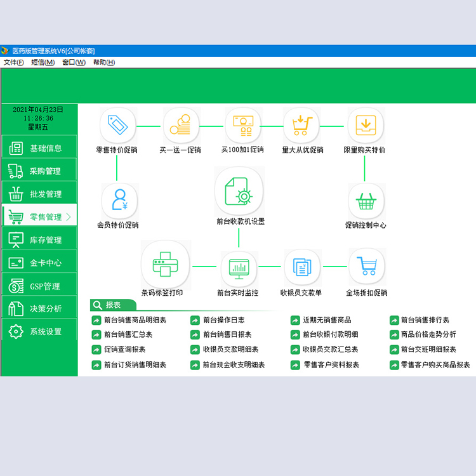The image size is (476, 476).
Task: Open 限量购买特价 download tray icon
Action: click(366, 126)
